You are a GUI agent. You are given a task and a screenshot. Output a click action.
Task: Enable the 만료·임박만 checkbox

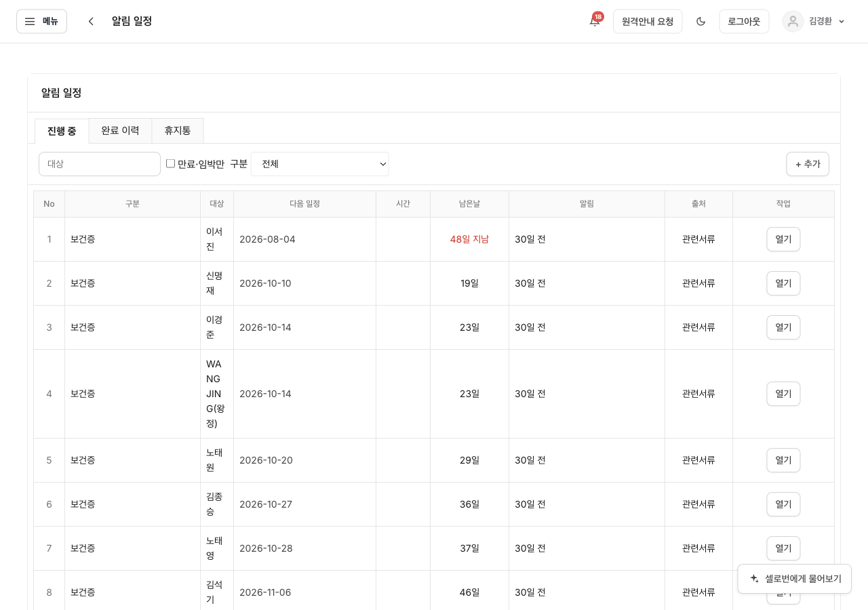pyautogui.click(x=170, y=163)
